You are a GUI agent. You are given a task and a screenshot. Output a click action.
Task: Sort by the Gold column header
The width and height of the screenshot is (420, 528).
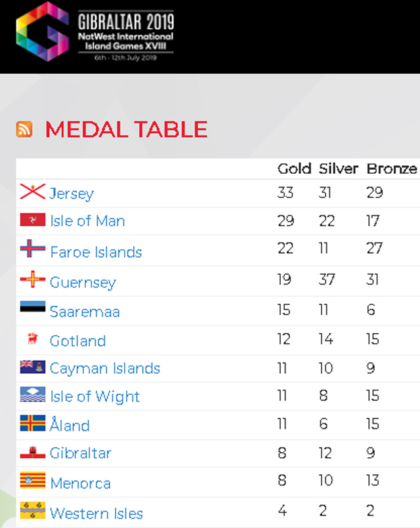pyautogui.click(x=294, y=169)
